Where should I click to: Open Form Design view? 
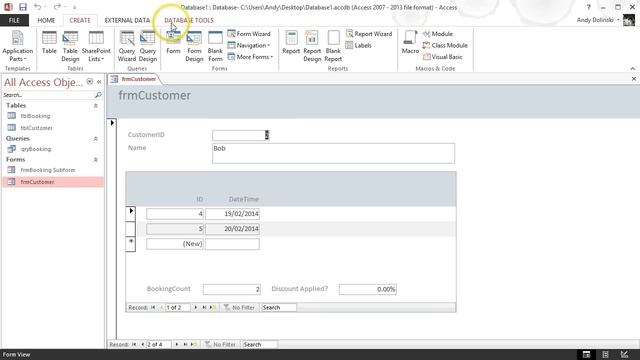(194, 47)
